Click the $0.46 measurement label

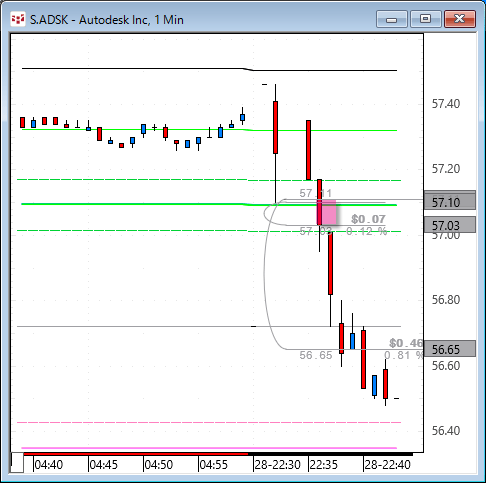(406, 343)
